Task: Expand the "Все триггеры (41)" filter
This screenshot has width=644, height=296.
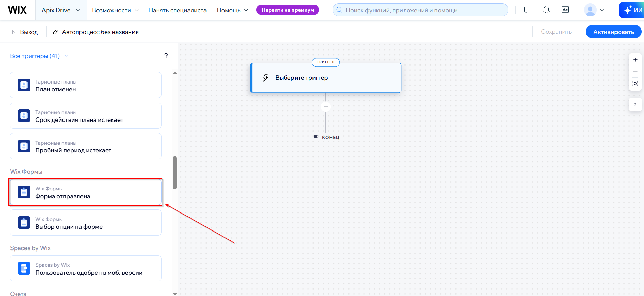Action: coord(39,56)
